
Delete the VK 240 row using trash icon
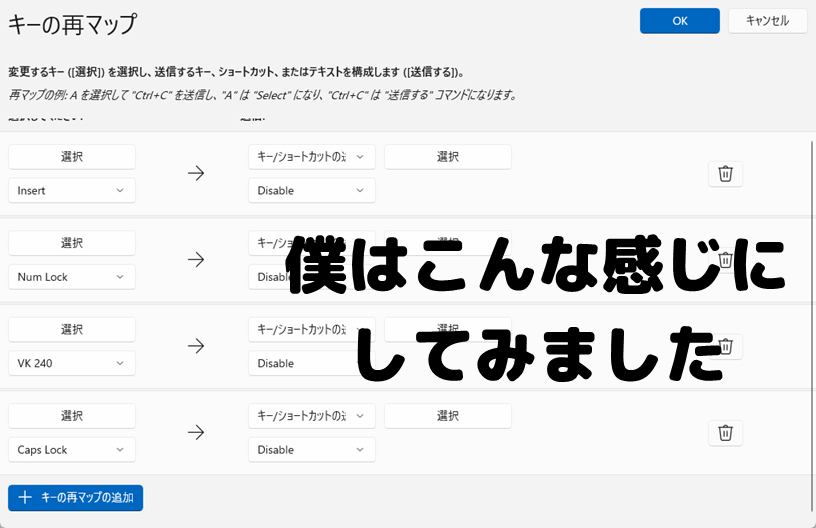pyautogui.click(x=725, y=347)
